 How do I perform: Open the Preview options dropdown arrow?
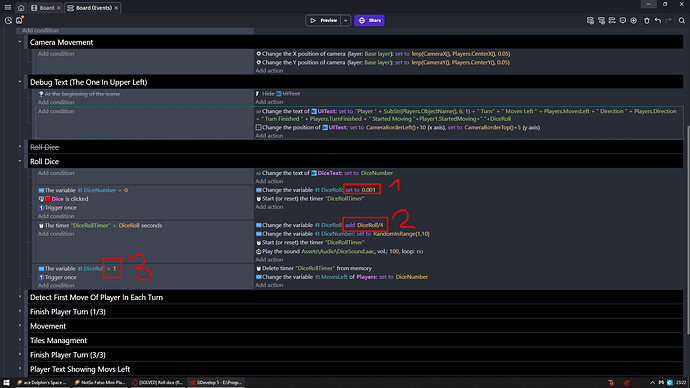345,20
